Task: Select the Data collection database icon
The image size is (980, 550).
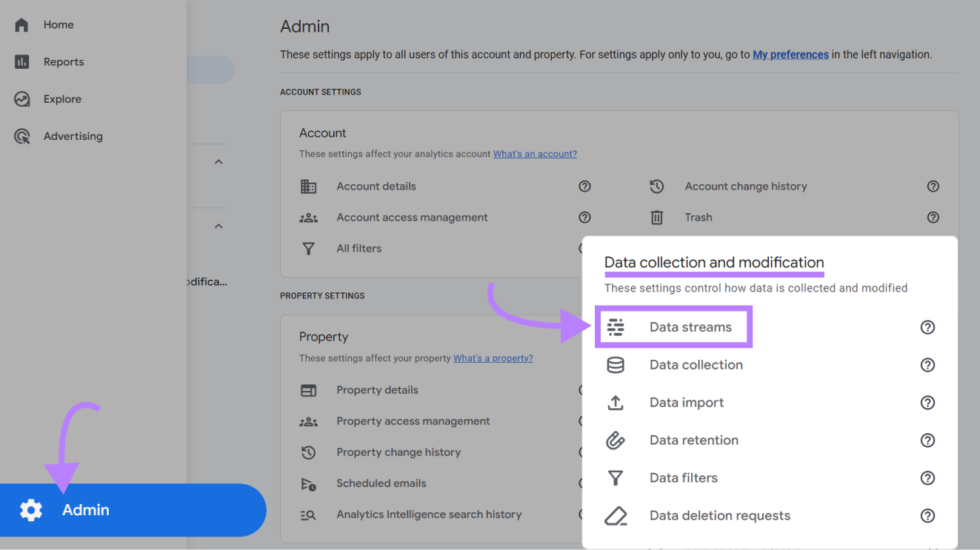Action: click(x=616, y=364)
